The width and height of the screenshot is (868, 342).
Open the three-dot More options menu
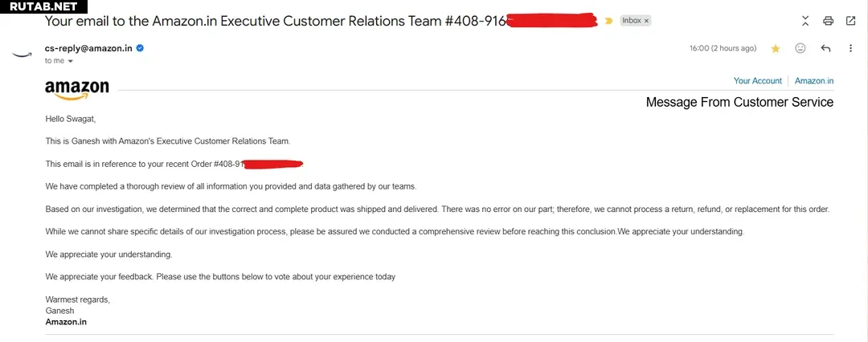(x=850, y=48)
